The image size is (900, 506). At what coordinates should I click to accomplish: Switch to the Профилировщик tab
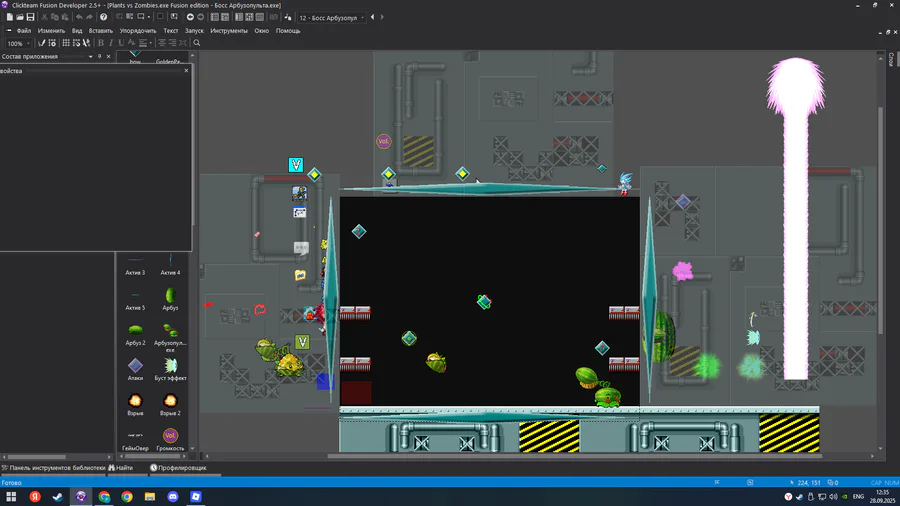click(179, 468)
